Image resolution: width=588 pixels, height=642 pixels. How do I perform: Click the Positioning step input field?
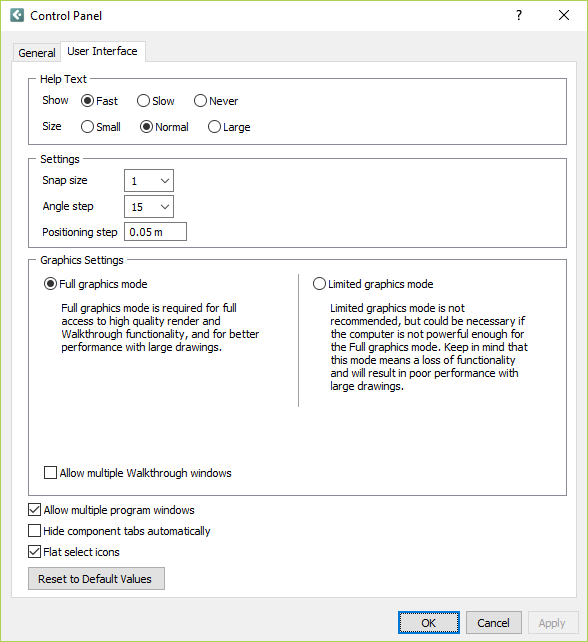coord(156,232)
